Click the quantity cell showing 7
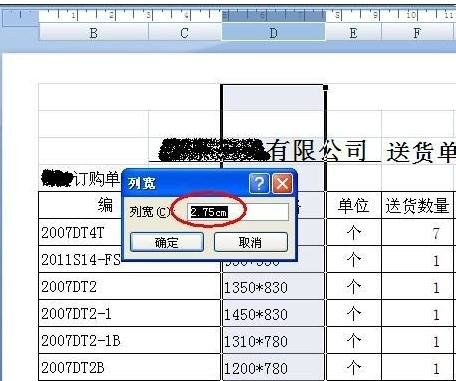Image resolution: width=456 pixels, height=381 pixels. coord(417,233)
